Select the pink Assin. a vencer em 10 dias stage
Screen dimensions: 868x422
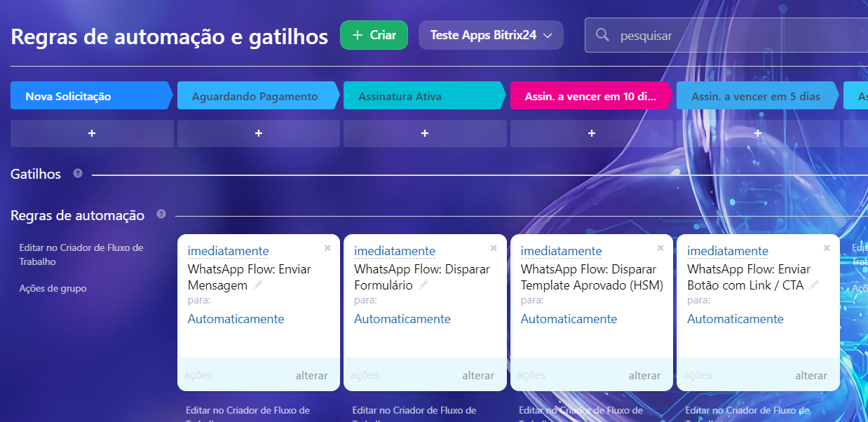(x=590, y=96)
